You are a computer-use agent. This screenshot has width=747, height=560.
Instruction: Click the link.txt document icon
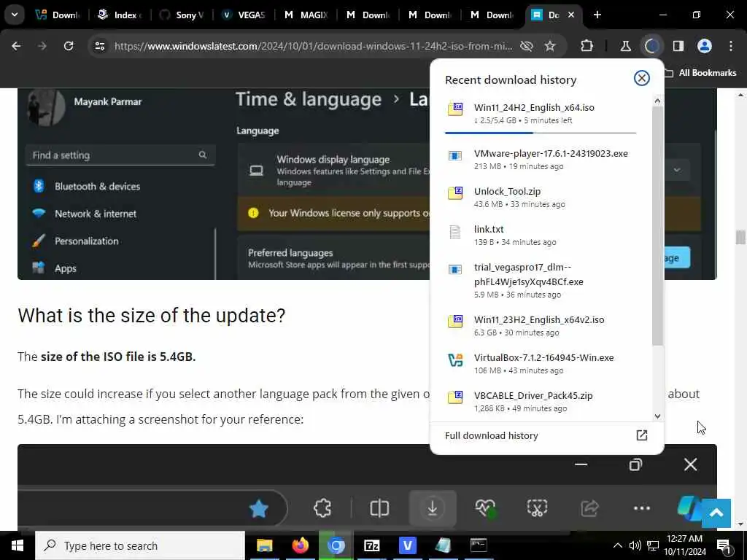click(x=455, y=232)
